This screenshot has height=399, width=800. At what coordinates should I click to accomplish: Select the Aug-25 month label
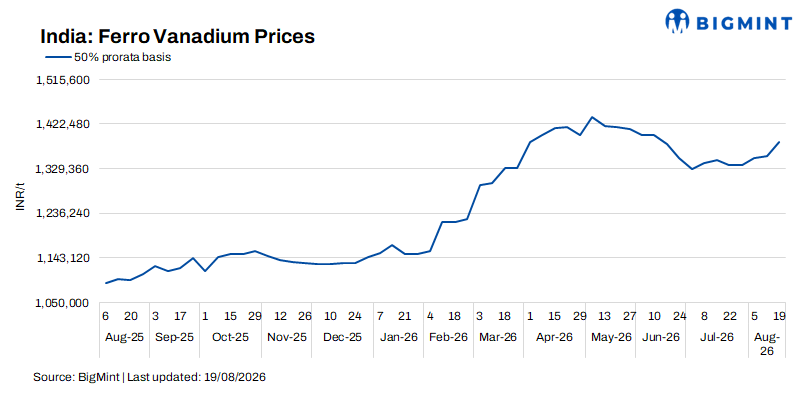pyautogui.click(x=124, y=338)
